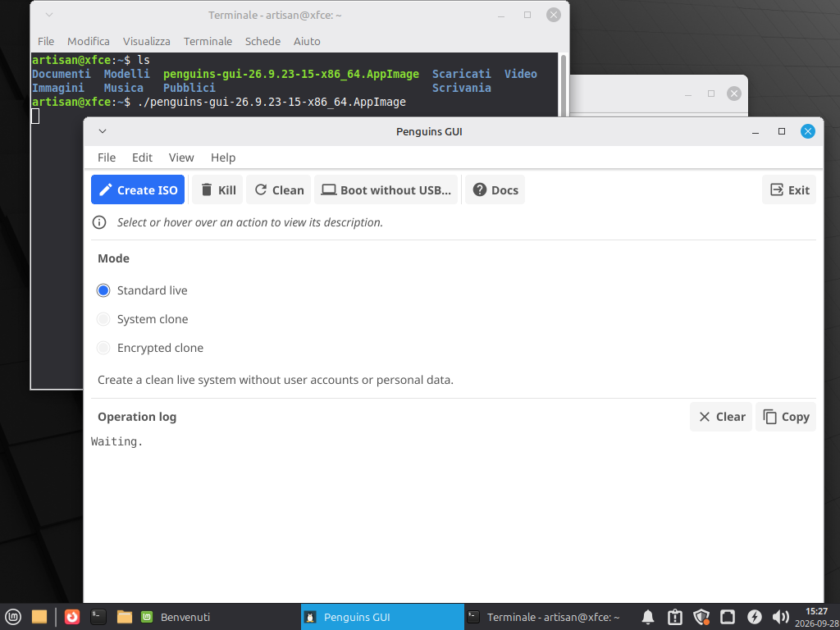The image size is (840, 630).
Task: Click "Waiting." in the operation log
Action: [x=116, y=442]
